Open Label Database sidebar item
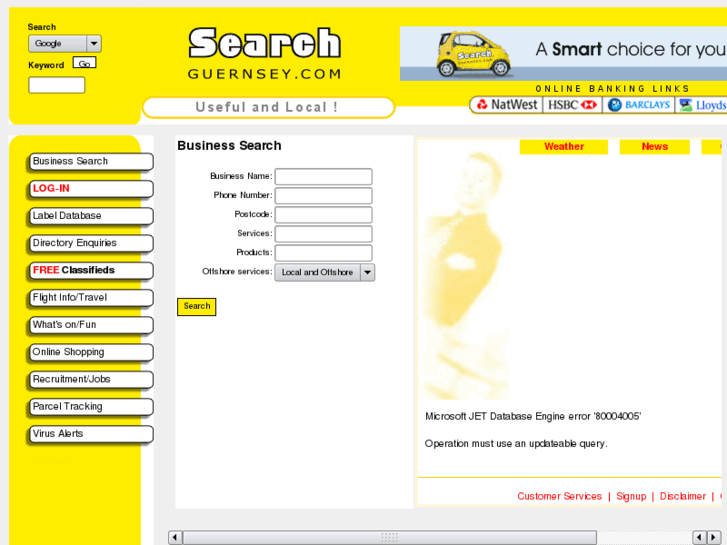 tap(91, 216)
